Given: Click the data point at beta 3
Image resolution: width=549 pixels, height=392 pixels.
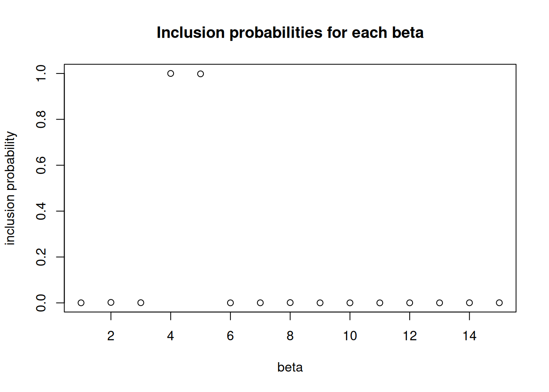Looking at the screenshot, I should (x=141, y=303).
